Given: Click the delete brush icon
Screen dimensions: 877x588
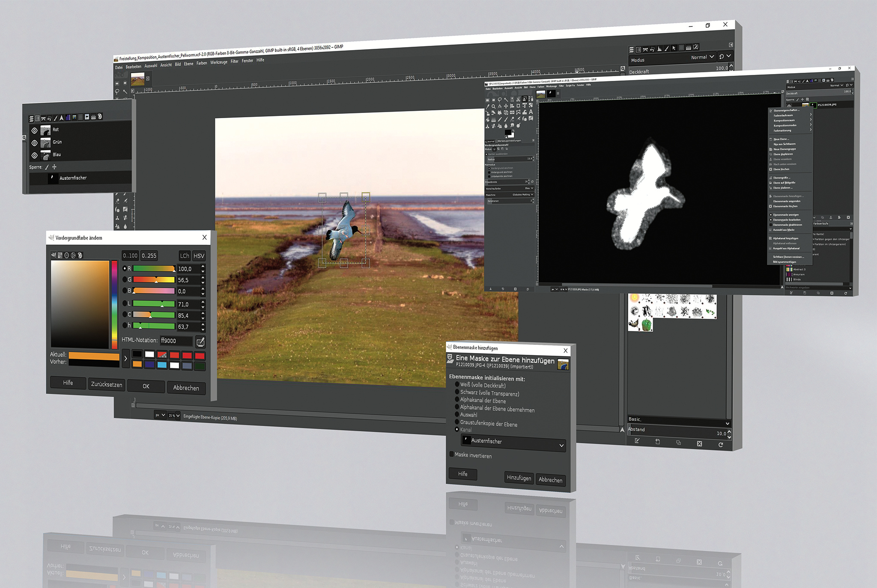Looking at the screenshot, I should coord(699,444).
